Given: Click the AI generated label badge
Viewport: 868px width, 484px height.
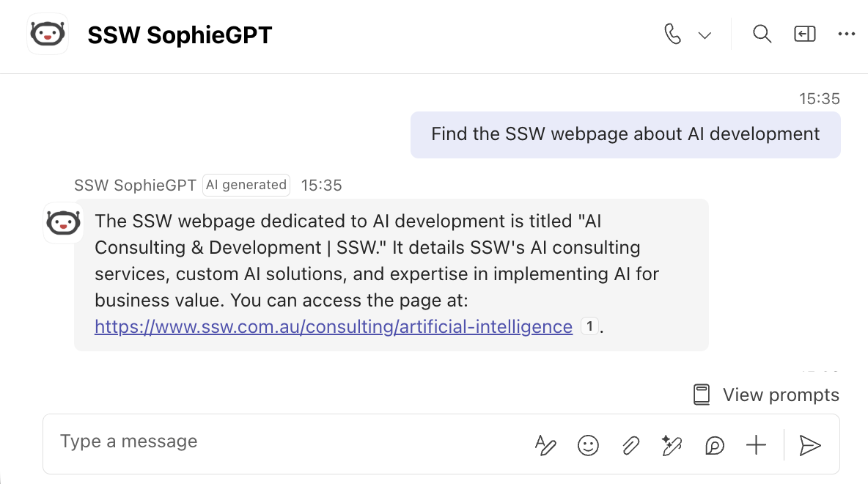Looking at the screenshot, I should (246, 185).
